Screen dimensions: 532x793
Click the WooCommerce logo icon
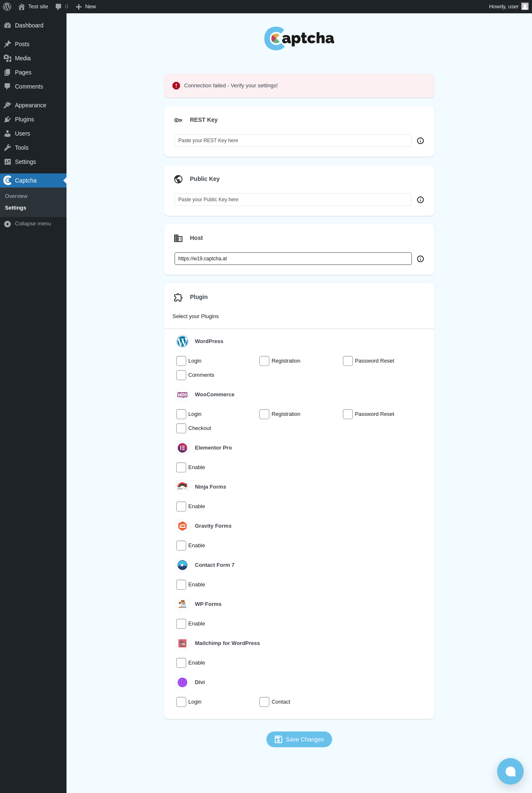(182, 395)
